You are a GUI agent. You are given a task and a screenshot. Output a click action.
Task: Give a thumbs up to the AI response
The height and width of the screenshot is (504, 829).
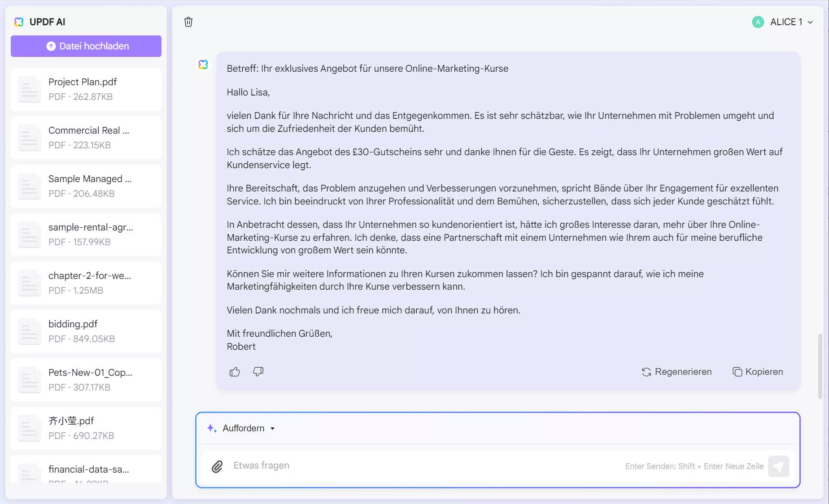pos(235,372)
